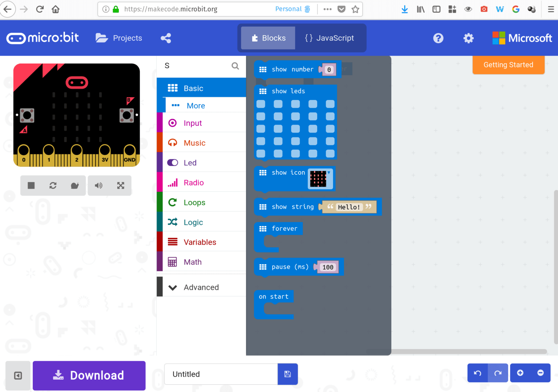Click the Getting Started button
The image size is (558, 392).
[508, 65]
